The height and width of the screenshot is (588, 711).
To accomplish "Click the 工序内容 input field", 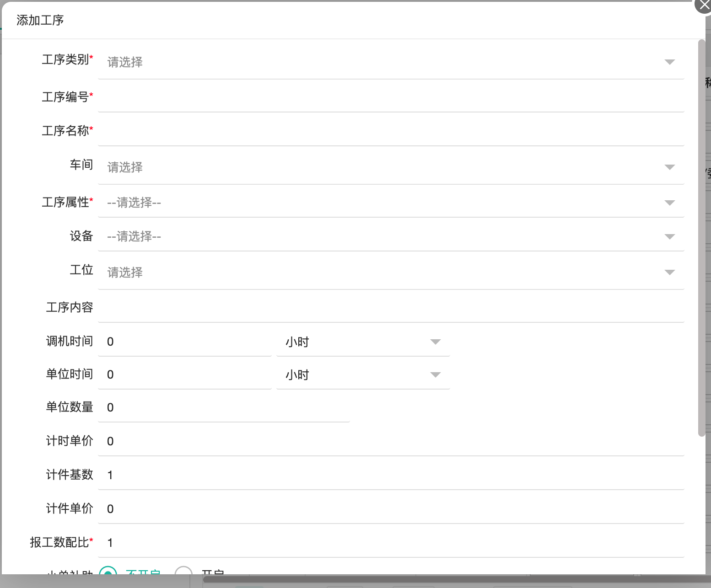I will pyautogui.click(x=391, y=308).
